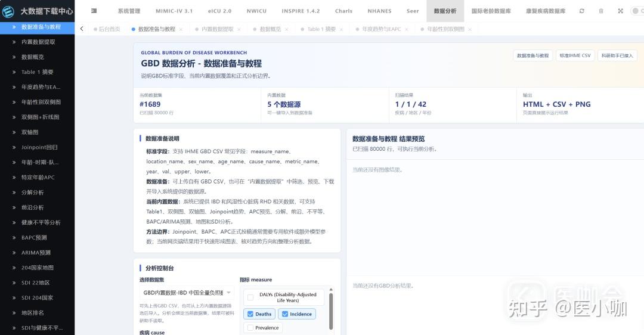
Task: Open 204国家地图 in the sidebar
Action: [x=37, y=268]
